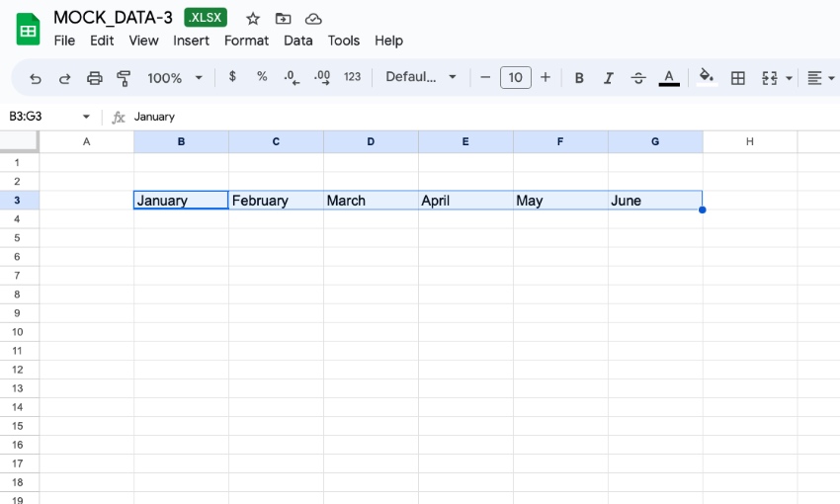Click the MOCK_DATA-3 document title
The height and width of the screenshot is (504, 840).
tap(113, 17)
